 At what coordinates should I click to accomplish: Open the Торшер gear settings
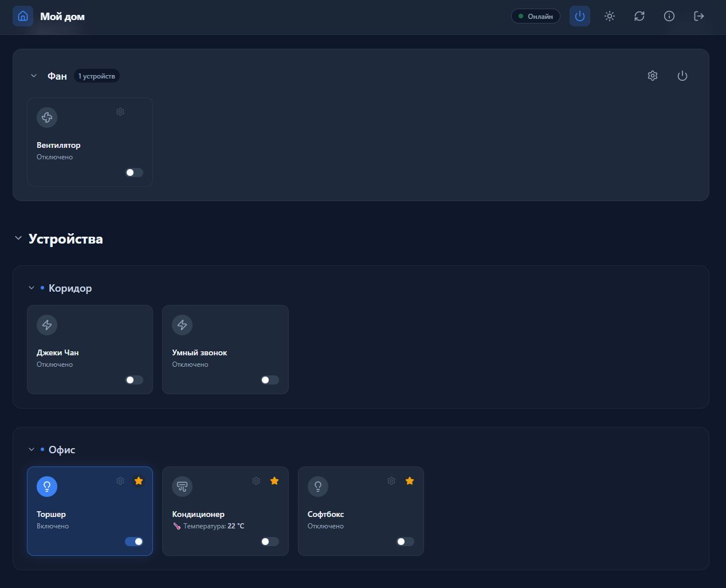coord(120,481)
